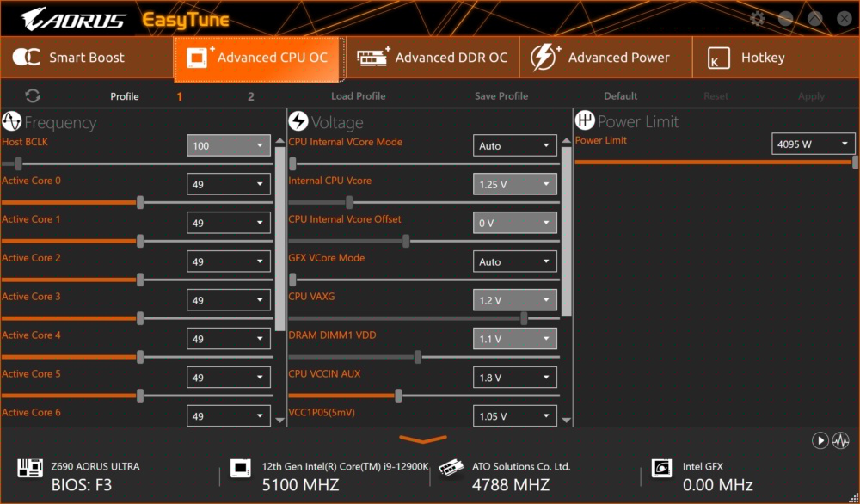Open the Active Core 4 ratio dropdown
Screen dimensions: 860x504
tap(228, 339)
